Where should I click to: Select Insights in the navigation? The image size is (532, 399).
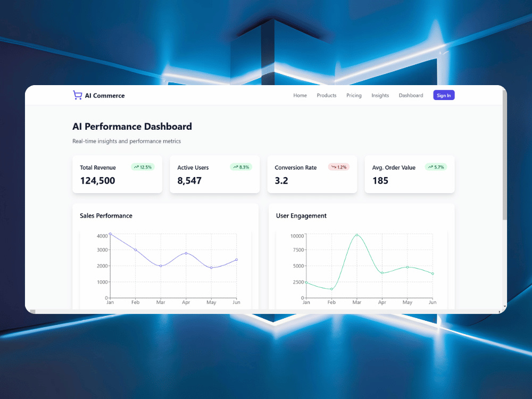pos(380,95)
